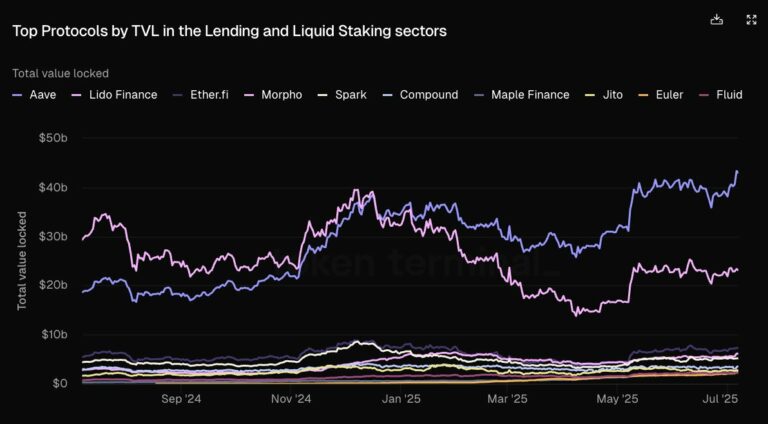
Task: Click the Total value locked subtitle
Action: [x=61, y=73]
